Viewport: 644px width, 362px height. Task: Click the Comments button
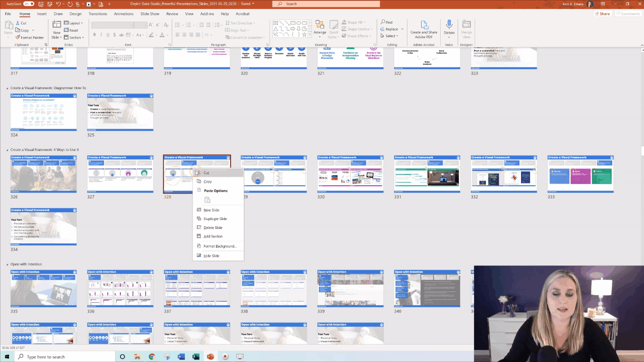[x=628, y=14]
